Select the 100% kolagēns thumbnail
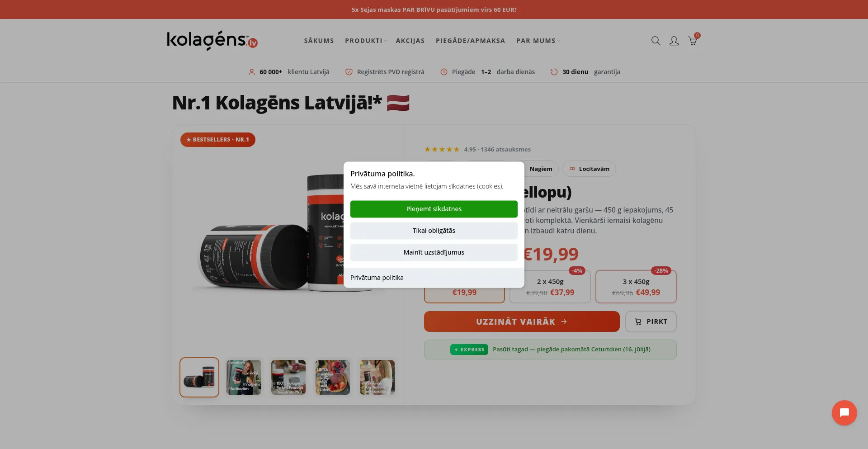The width and height of the screenshot is (868, 449). (288, 378)
